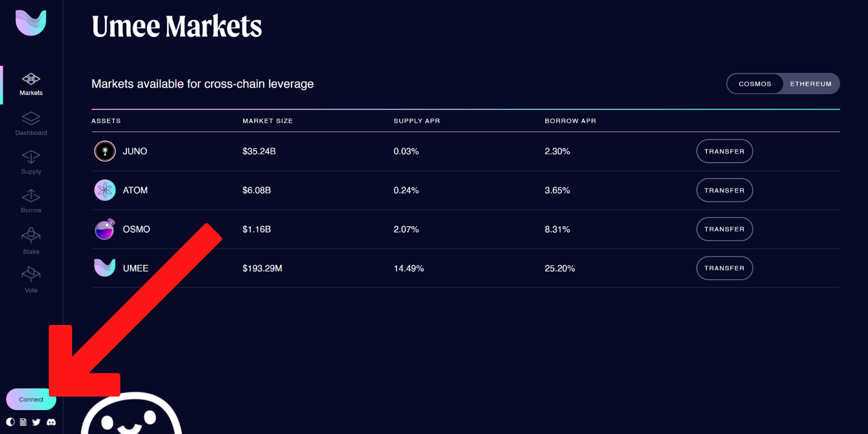
Task: Open the documentation page icon
Action: (x=23, y=422)
